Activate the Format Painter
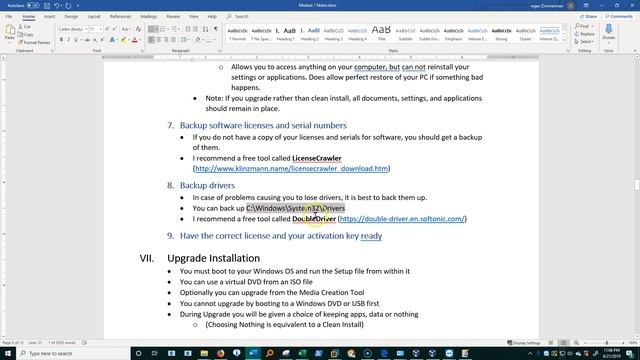Screen dimensions: 640x360 click(x=34, y=42)
